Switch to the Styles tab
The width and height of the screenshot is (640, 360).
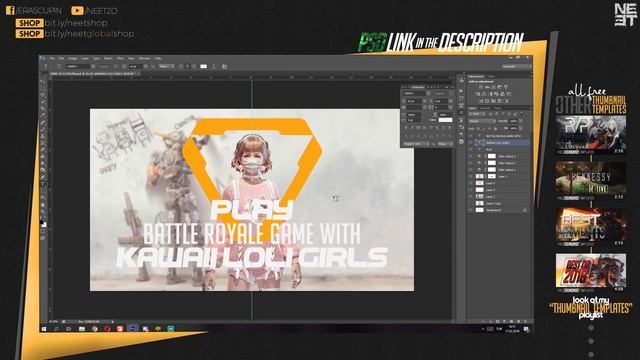pyautogui.click(x=491, y=76)
